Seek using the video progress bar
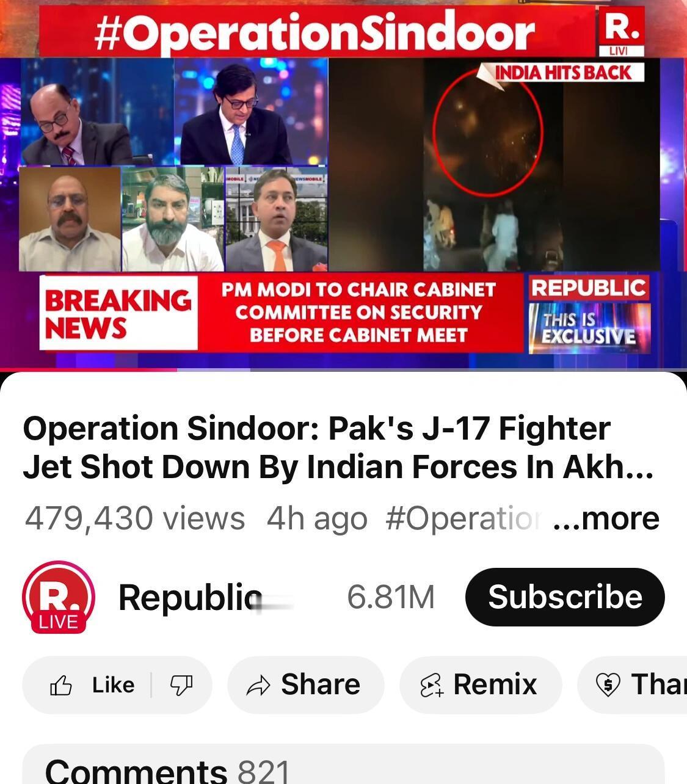This screenshot has height=784, width=687. tap(343, 369)
